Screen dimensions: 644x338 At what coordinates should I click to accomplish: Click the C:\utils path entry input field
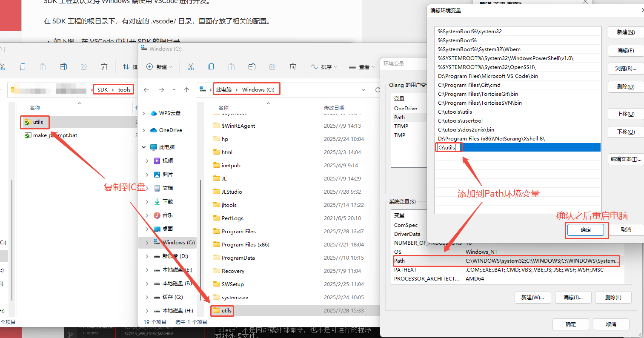click(x=449, y=147)
